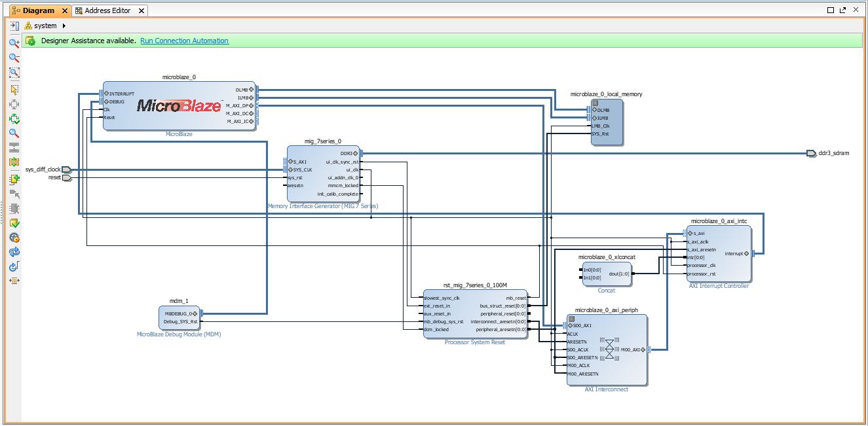Click the Zoom In magnifier icon
Screen dimensions: 868x426
(14, 43)
